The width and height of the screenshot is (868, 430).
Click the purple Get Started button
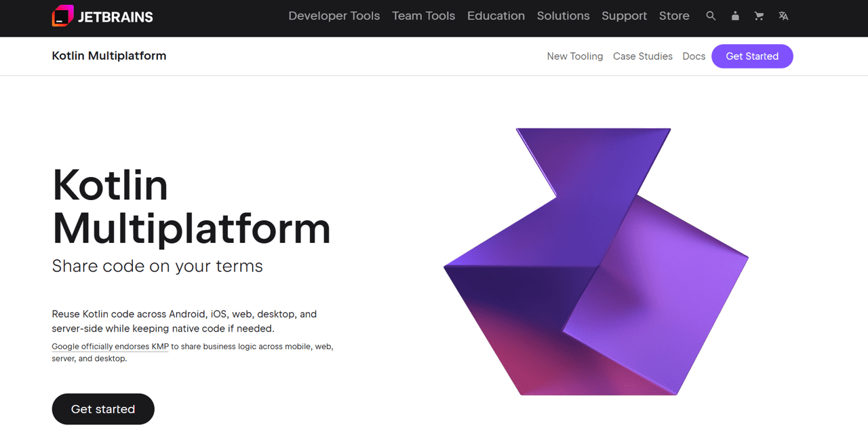click(752, 56)
